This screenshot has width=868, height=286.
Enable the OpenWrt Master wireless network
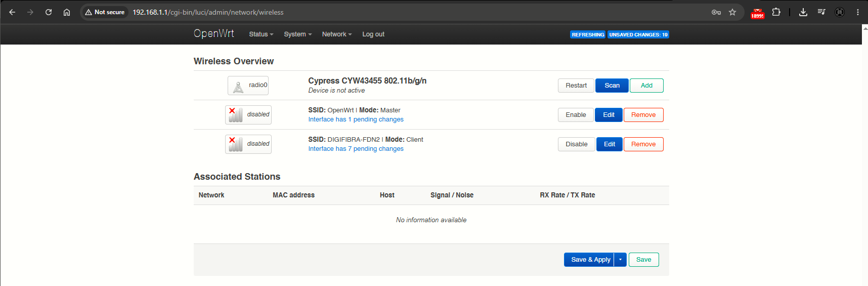click(576, 115)
